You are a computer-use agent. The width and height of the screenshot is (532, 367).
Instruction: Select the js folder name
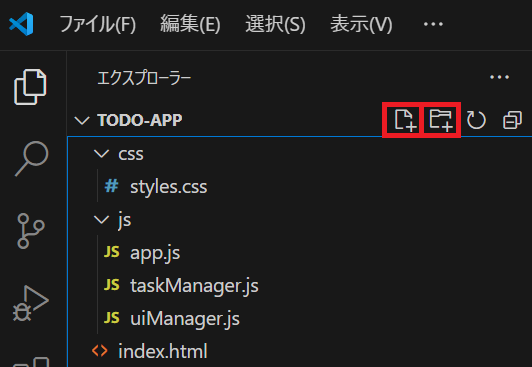click(125, 220)
